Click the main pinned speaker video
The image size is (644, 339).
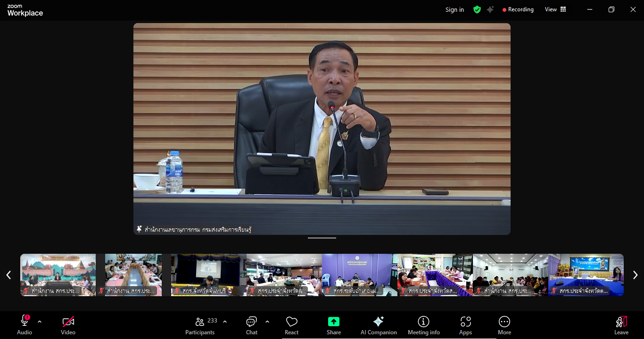[x=322, y=129]
